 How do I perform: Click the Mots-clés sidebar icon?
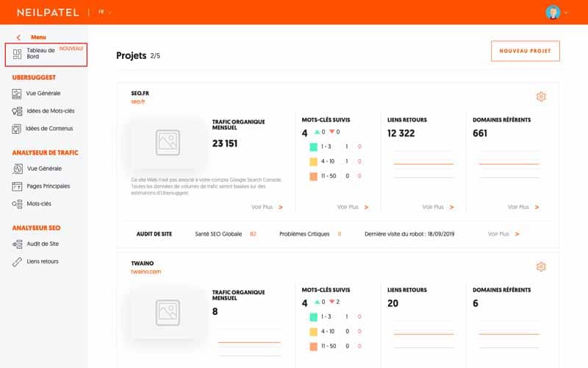click(x=17, y=204)
